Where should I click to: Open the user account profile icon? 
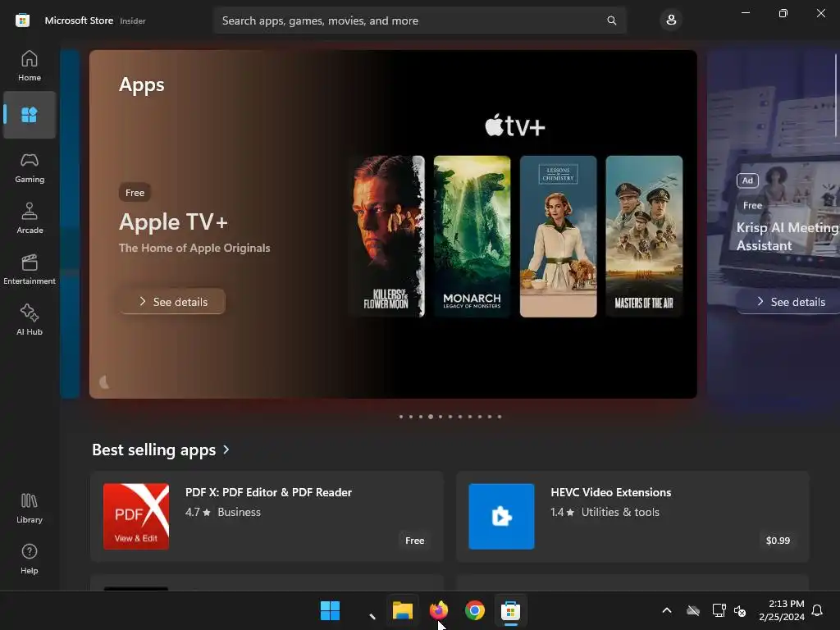click(x=671, y=21)
